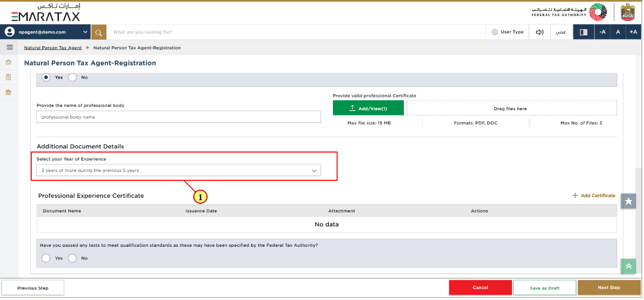Switch contrast mode icon
The width and height of the screenshot is (644, 300).
[584, 32]
